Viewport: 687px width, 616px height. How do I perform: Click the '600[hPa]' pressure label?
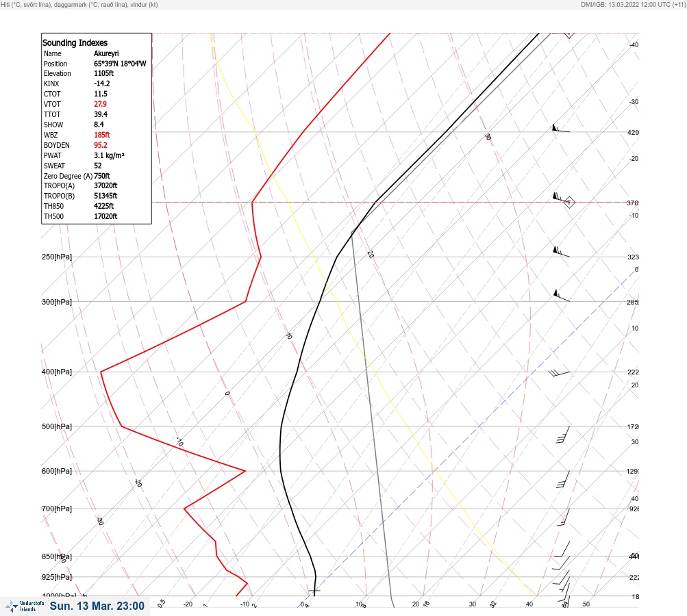click(x=57, y=471)
